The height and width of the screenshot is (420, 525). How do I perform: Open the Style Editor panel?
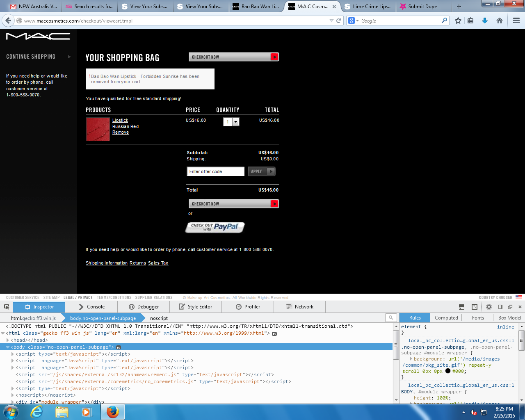pyautogui.click(x=196, y=307)
